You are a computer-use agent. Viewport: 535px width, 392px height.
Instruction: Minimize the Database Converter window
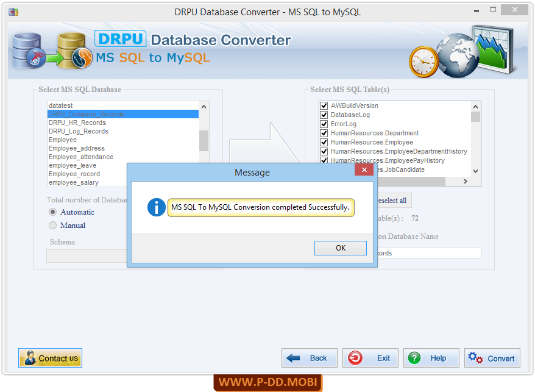(x=477, y=10)
